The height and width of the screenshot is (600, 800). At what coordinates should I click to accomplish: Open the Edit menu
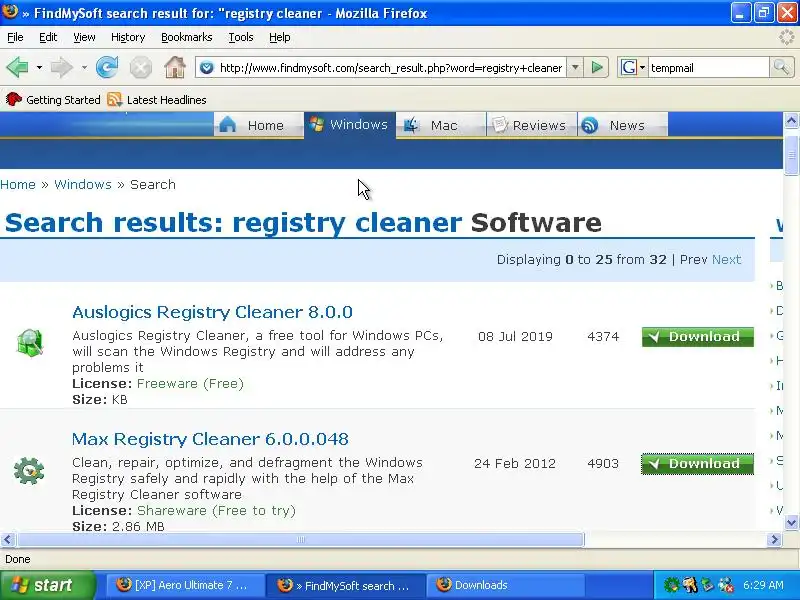[x=48, y=37]
